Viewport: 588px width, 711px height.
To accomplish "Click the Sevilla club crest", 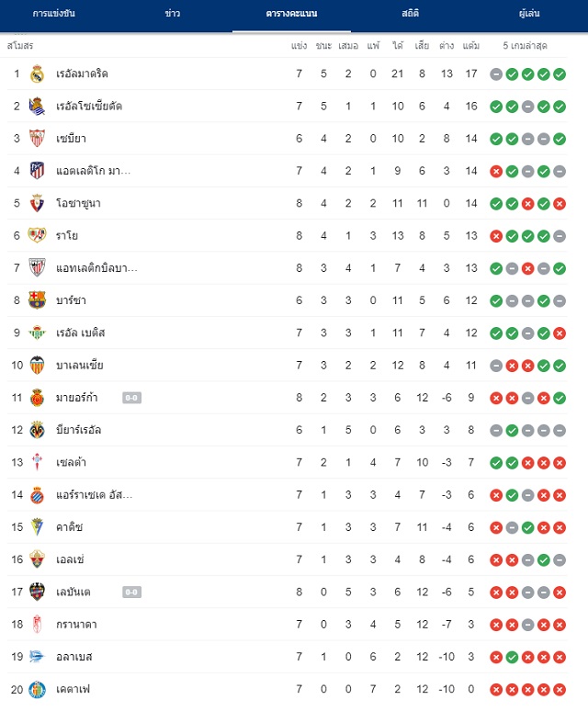I will coord(37,139).
